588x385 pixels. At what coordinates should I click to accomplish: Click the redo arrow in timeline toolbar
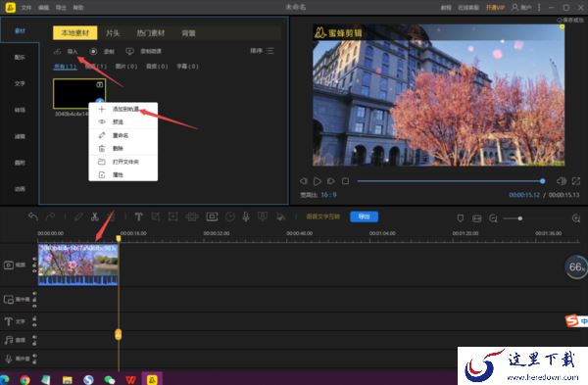pos(50,217)
